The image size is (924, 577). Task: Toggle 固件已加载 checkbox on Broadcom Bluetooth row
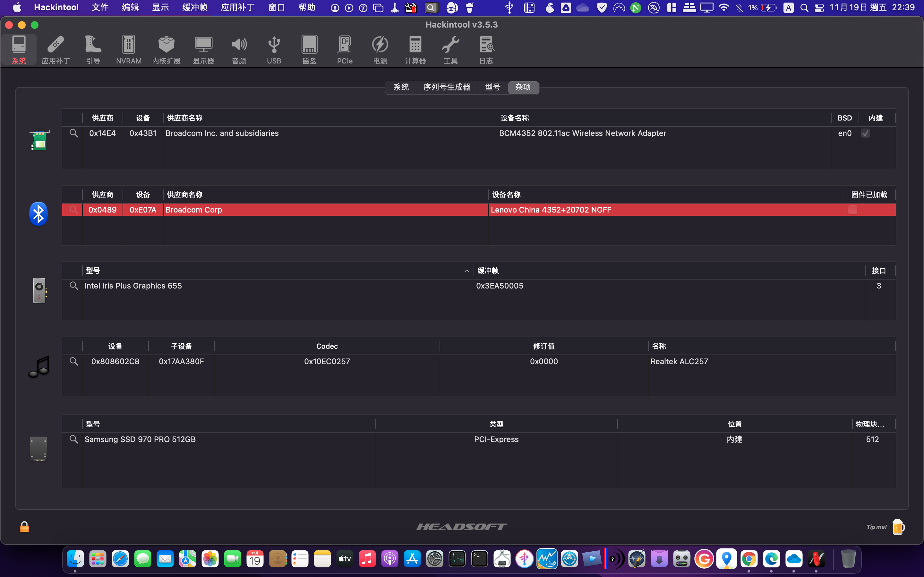853,209
